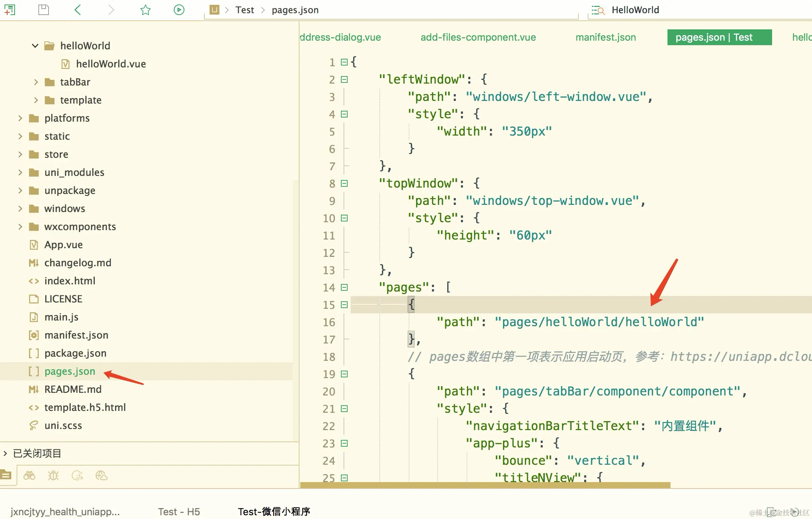
Task: Click the save file icon
Action: point(44,10)
